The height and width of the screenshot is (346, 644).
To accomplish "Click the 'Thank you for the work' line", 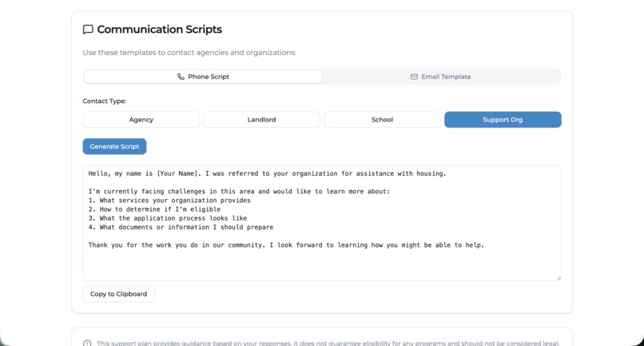I will [x=286, y=245].
